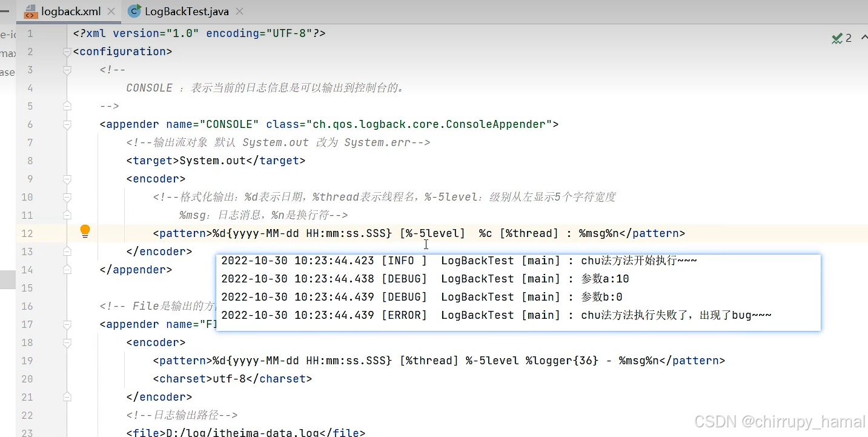Click line number 20 in the gutter
The image size is (868, 437).
pos(27,379)
